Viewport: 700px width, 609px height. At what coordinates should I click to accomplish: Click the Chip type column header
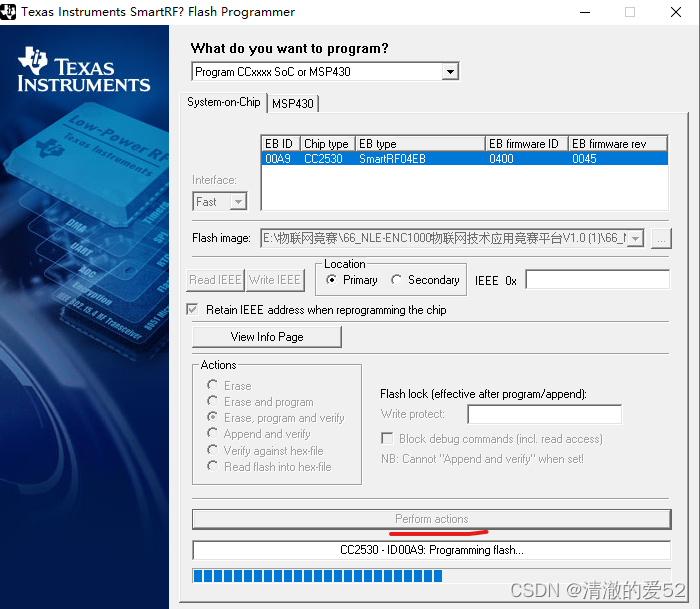coord(328,144)
